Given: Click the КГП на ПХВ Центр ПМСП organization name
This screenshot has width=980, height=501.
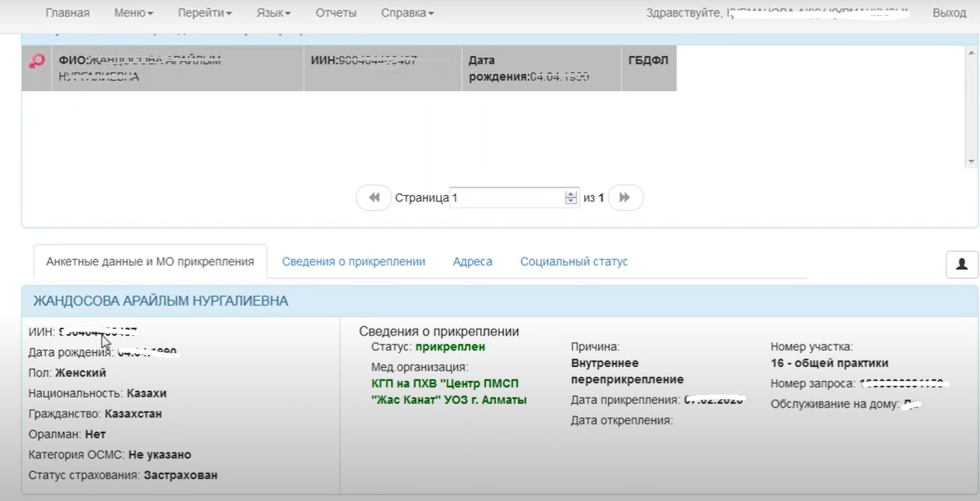Looking at the screenshot, I should click(449, 392).
